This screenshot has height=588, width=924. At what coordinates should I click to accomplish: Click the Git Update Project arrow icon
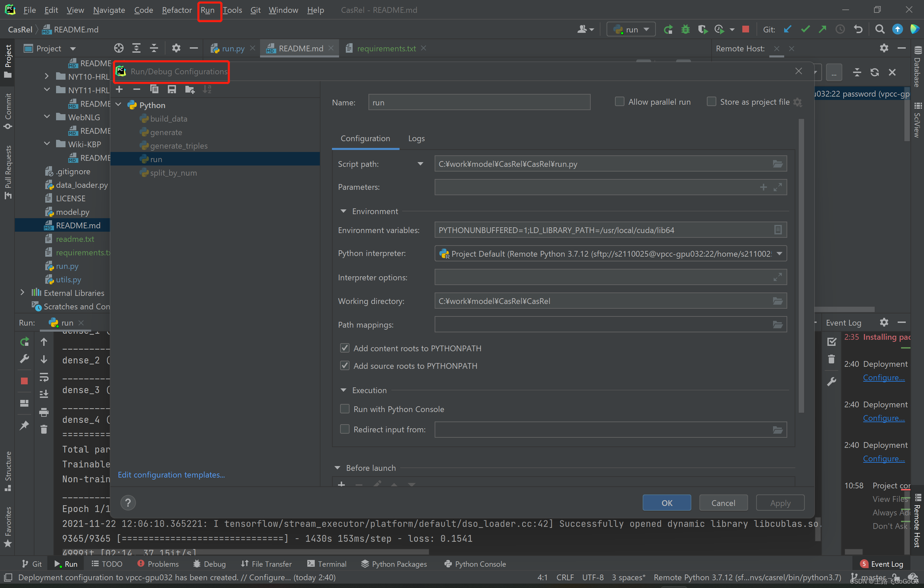pos(788,29)
